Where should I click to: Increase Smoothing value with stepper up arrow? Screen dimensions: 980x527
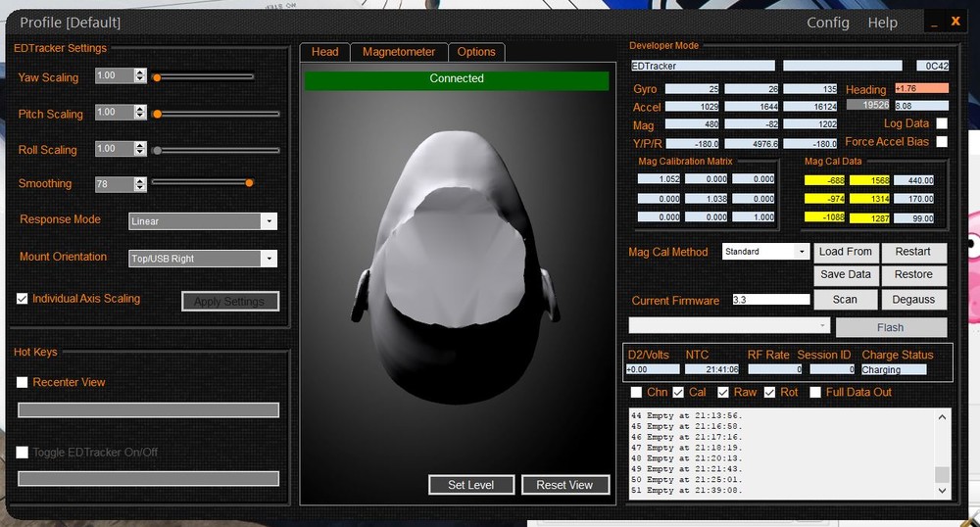tap(141, 180)
